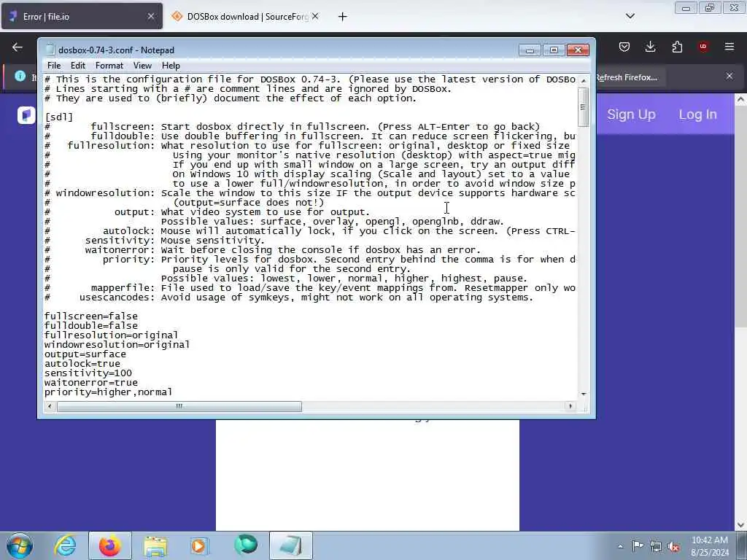Screen dimensions: 747x560
Task: Click the Notepad title bar document icon
Action: (50, 50)
